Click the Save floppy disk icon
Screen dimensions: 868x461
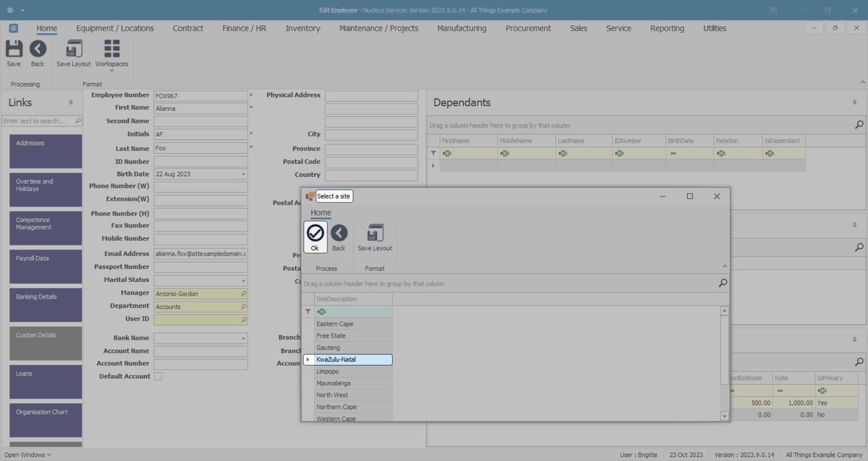14,49
